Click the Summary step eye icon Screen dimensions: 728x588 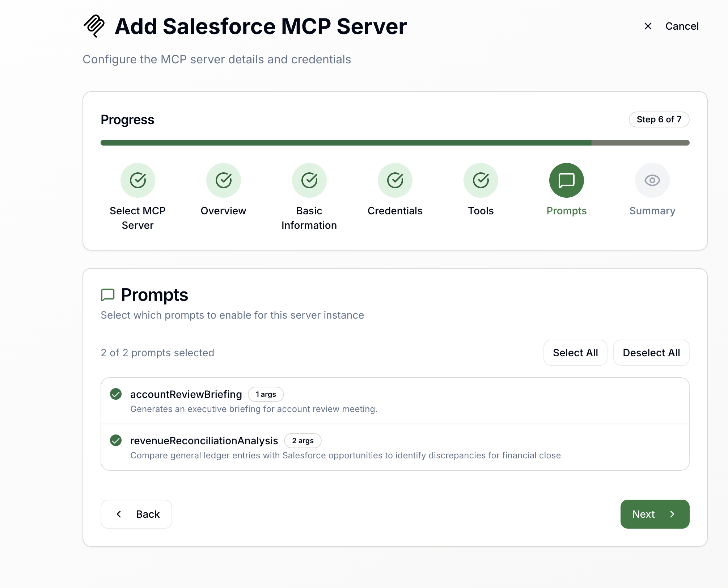(x=652, y=180)
